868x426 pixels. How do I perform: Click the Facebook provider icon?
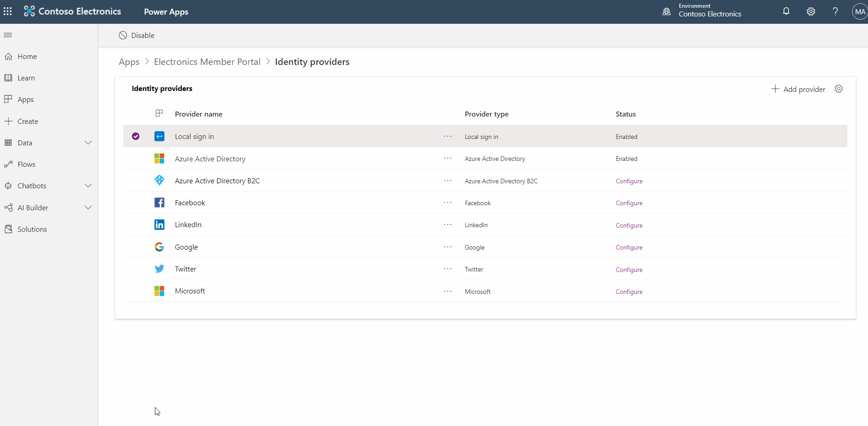tap(159, 202)
